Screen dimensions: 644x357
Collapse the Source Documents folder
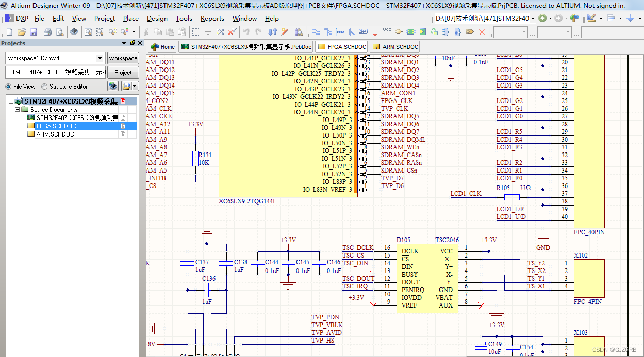(17, 110)
